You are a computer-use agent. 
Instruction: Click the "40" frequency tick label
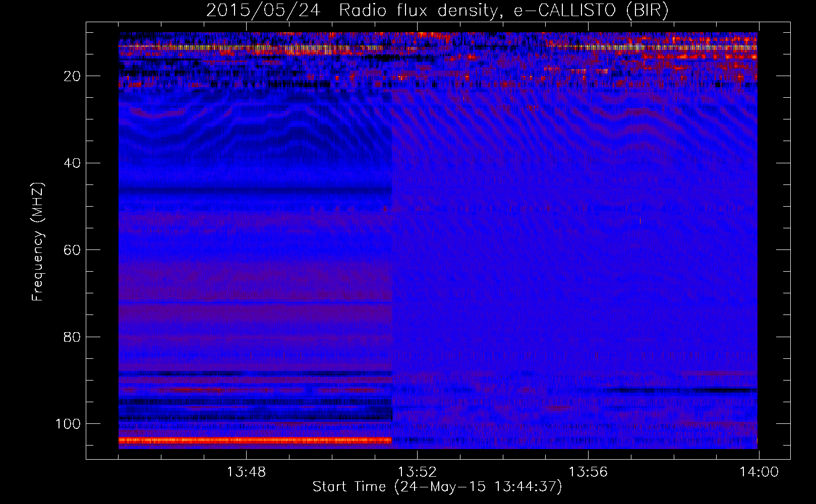pyautogui.click(x=72, y=163)
